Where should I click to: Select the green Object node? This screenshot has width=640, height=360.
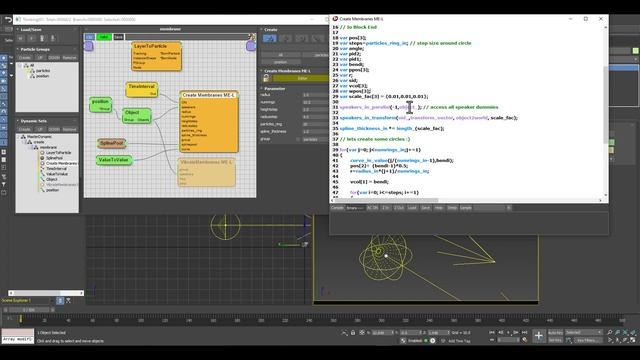tap(137, 116)
